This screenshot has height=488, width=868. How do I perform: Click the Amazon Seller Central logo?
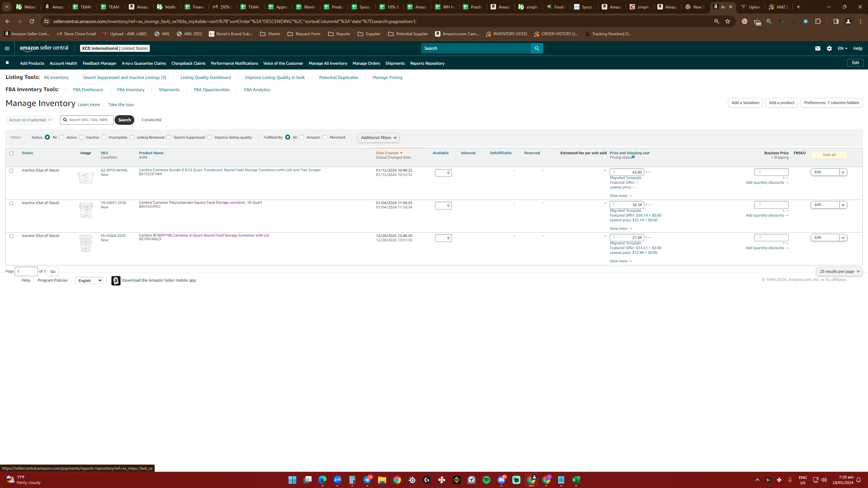coord(44,48)
